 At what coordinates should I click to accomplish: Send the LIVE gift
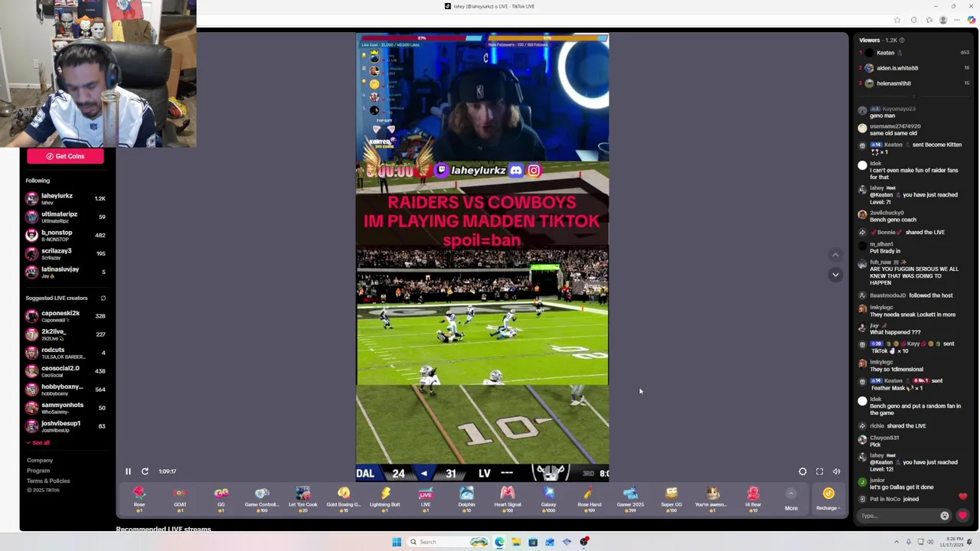(x=426, y=497)
